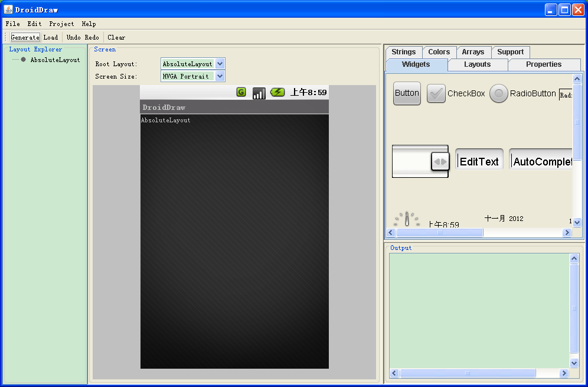
Task: Click the G network icon in status bar
Action: tap(241, 92)
